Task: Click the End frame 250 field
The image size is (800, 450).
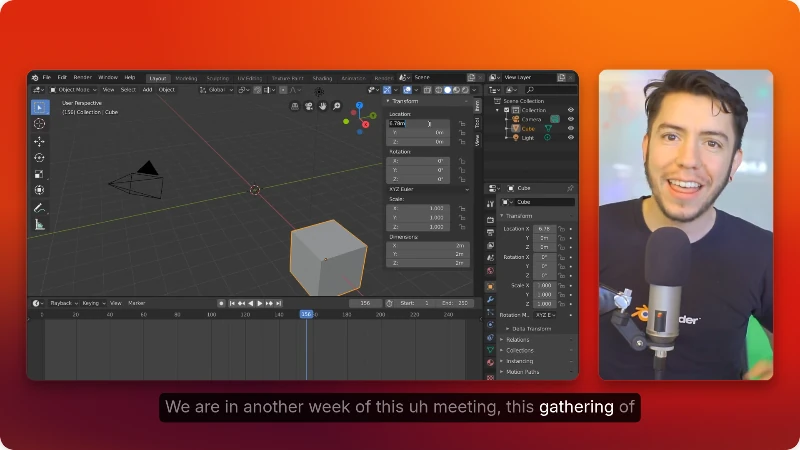Action: (x=456, y=303)
